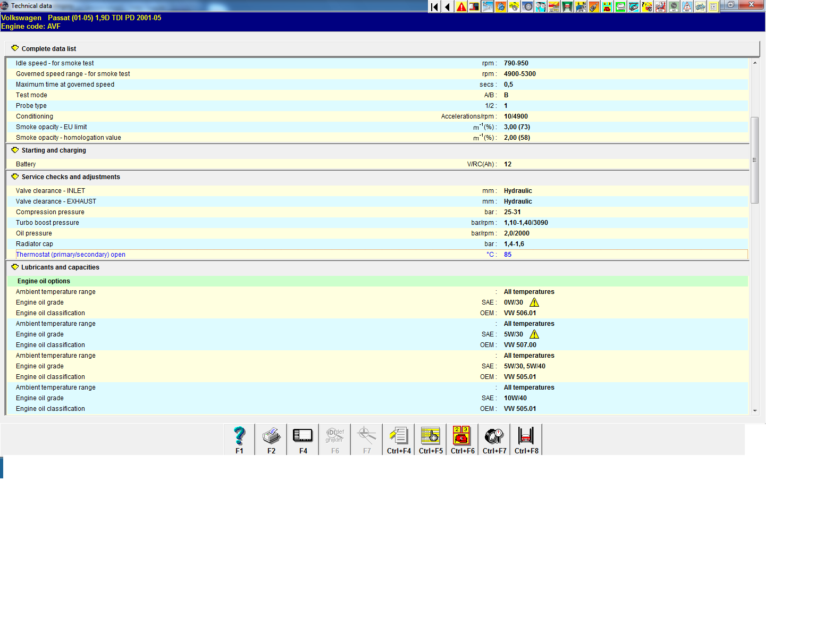Screen dimensions: 840x632
Task: Click the Oil pressure row
Action: click(377, 233)
